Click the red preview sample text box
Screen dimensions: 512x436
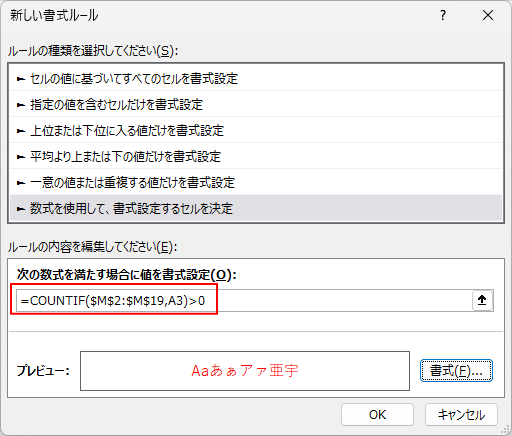245,371
